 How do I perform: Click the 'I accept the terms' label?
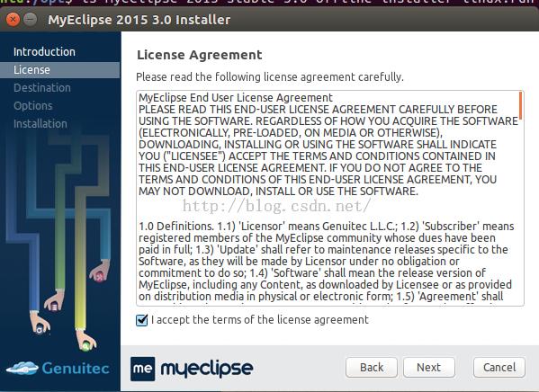(x=260, y=320)
